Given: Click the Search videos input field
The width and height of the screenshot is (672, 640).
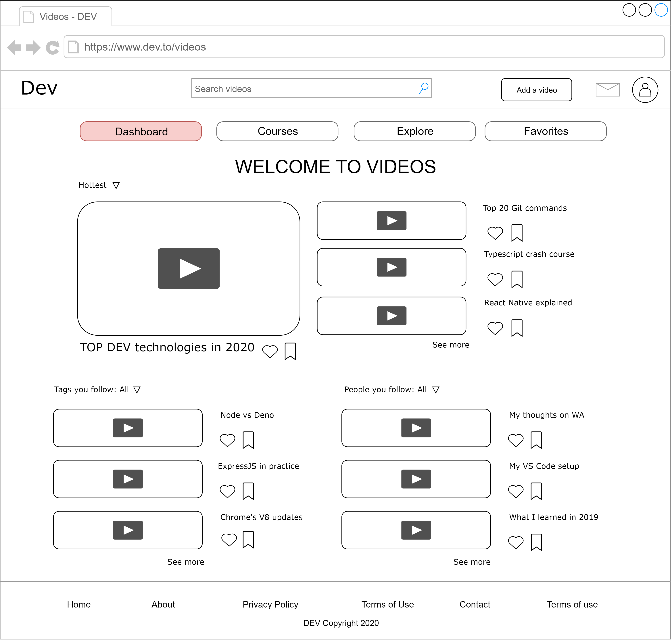Looking at the screenshot, I should coord(304,89).
